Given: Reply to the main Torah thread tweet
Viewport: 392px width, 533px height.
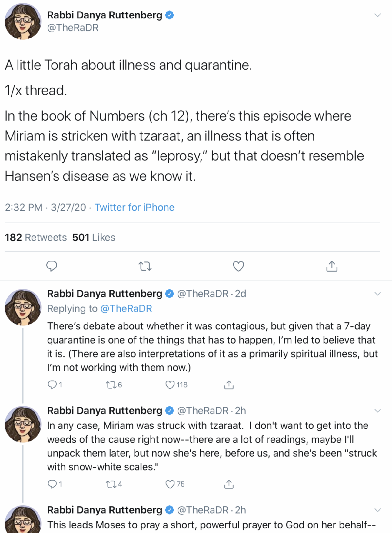Looking at the screenshot, I should click(x=52, y=266).
